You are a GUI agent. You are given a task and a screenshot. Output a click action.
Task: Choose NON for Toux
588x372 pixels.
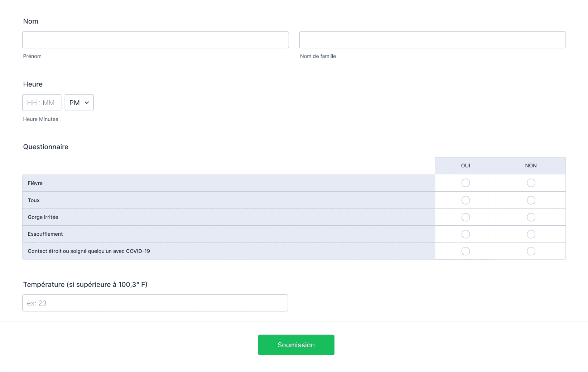click(x=531, y=200)
